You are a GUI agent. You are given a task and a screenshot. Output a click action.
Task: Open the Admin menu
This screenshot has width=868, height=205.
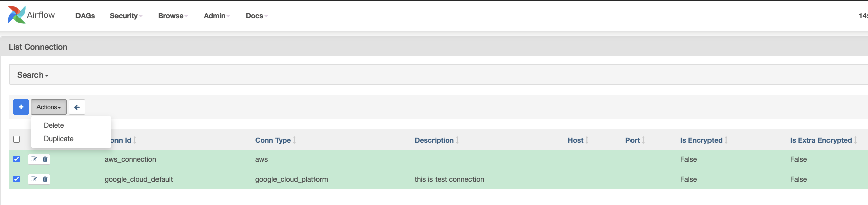216,16
